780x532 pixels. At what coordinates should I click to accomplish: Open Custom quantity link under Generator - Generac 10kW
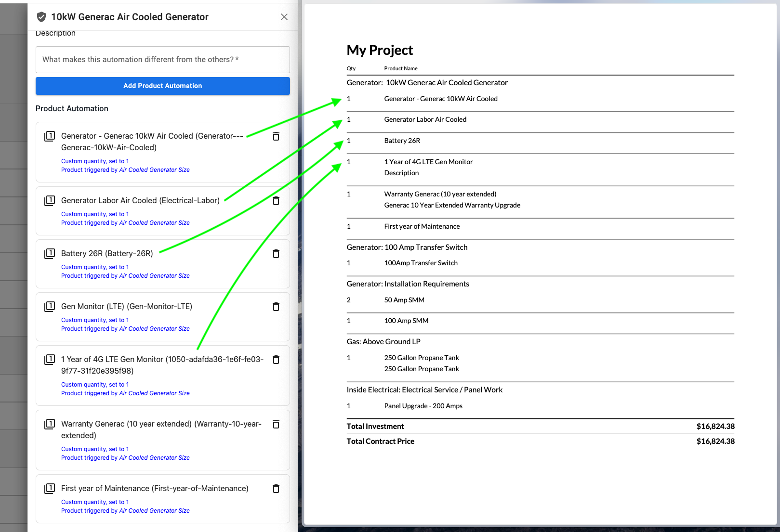click(x=95, y=161)
